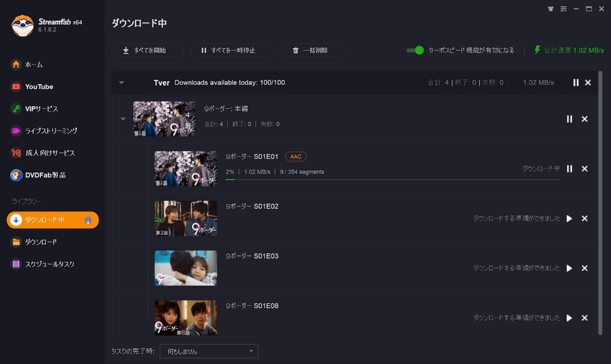
Task: Collapse the 9ボーダー: 本編 series entry
Action: click(x=123, y=119)
